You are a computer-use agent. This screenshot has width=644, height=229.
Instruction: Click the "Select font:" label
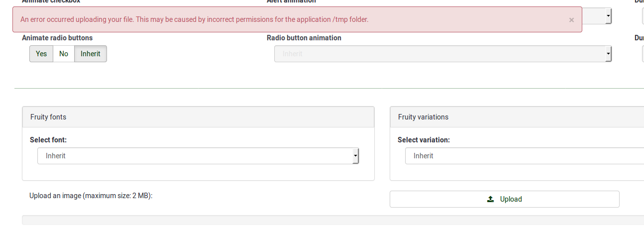pos(48,140)
